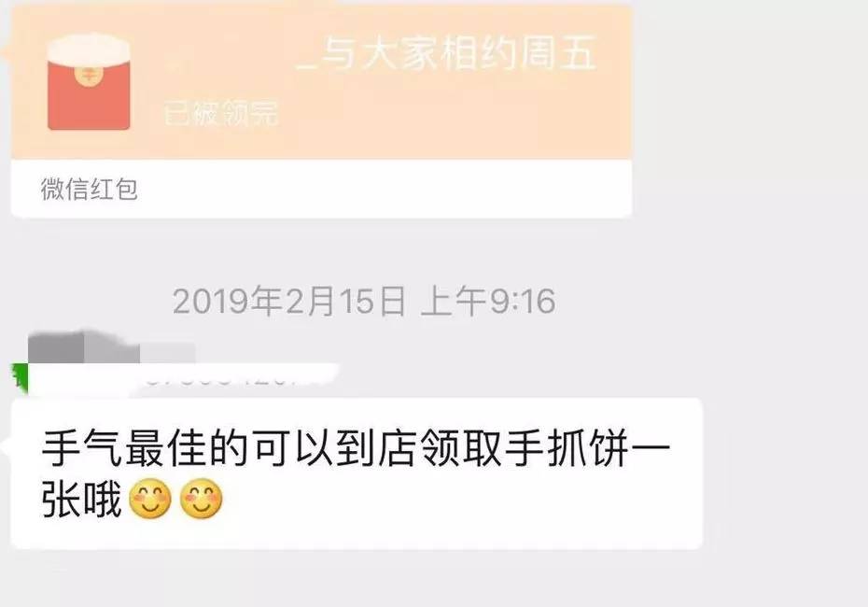Click the blurred sender name above the message
The height and width of the screenshot is (607, 868).
[x=112, y=347]
